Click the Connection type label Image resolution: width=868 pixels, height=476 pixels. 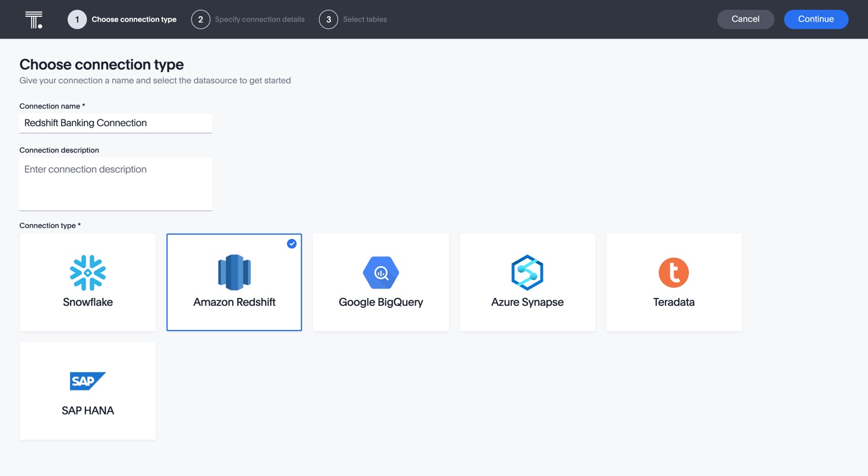click(x=50, y=226)
